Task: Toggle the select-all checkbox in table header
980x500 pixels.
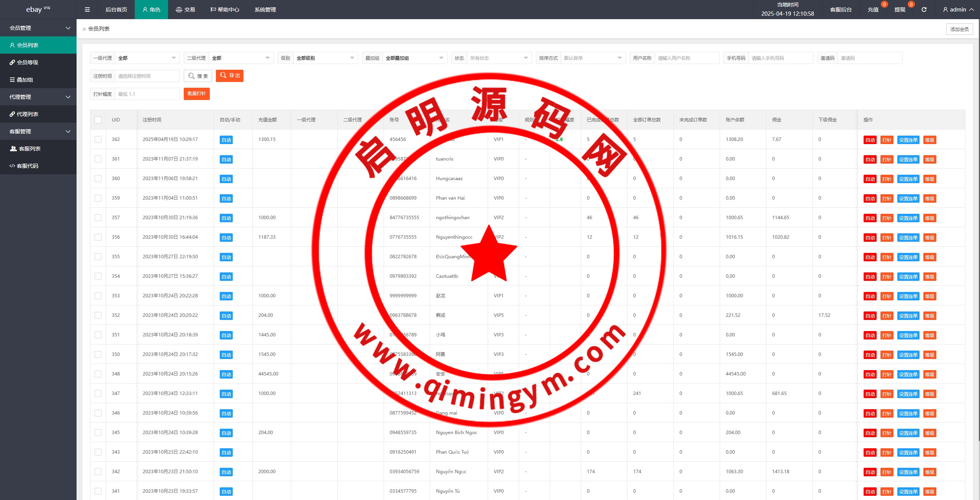Action: (98, 120)
